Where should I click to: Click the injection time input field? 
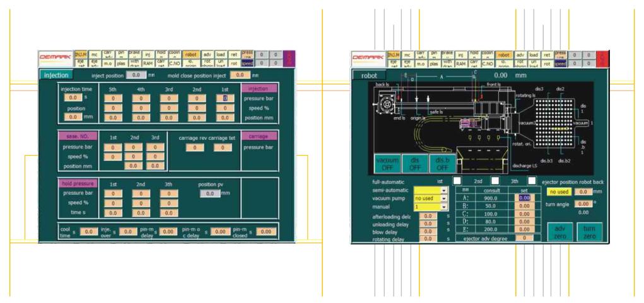point(73,98)
